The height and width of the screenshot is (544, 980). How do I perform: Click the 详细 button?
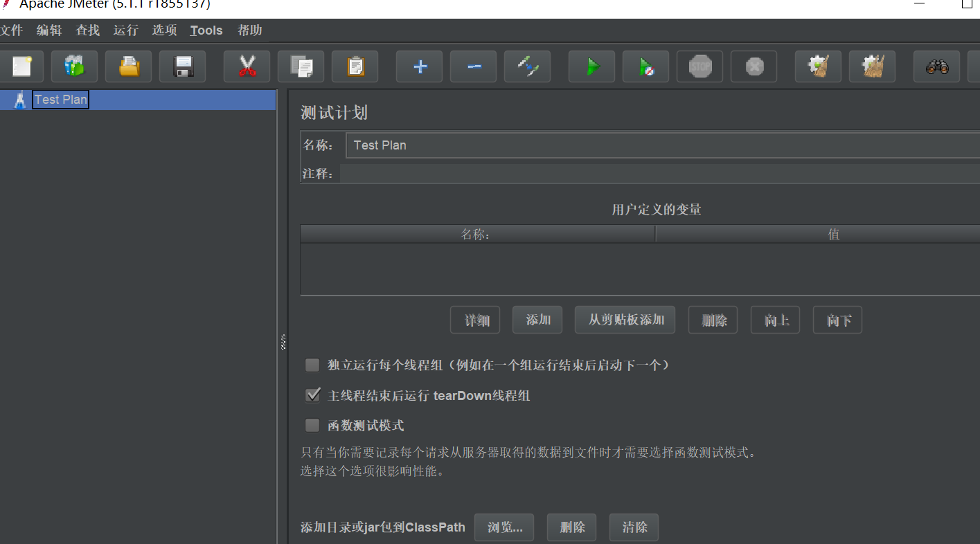tap(475, 320)
